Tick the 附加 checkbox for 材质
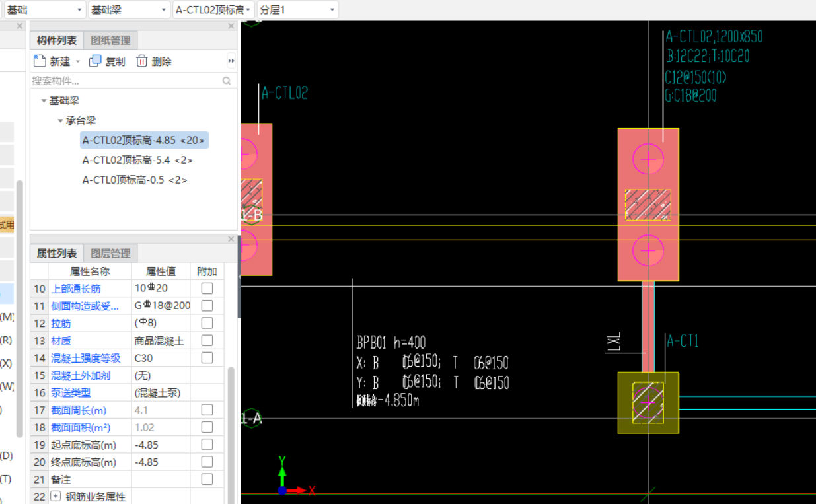 207,340
